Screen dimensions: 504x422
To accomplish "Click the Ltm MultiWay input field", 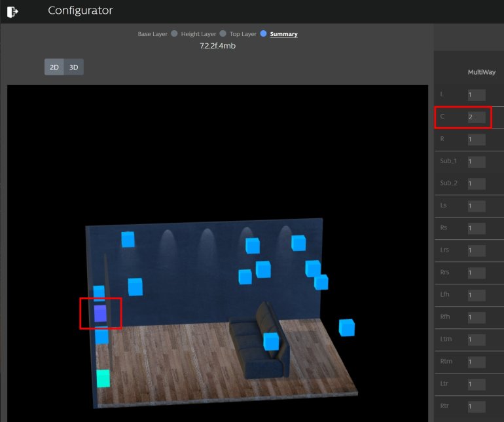I will [476, 340].
